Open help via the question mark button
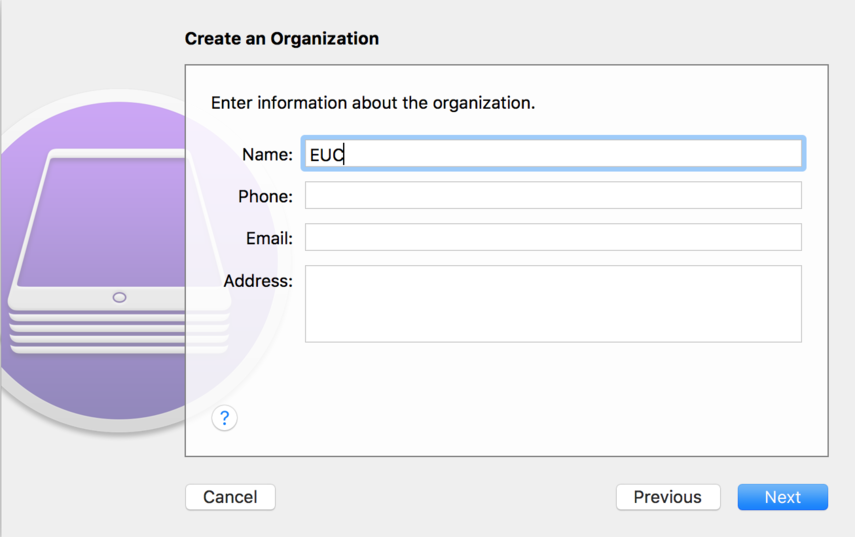The width and height of the screenshot is (855, 537). pos(224,418)
